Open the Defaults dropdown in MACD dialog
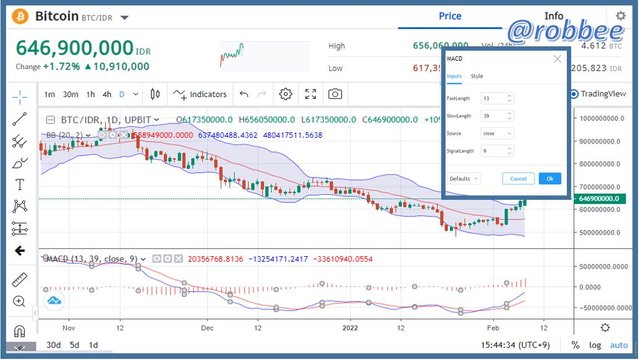Screen dimensions: 640x360 tap(464, 179)
